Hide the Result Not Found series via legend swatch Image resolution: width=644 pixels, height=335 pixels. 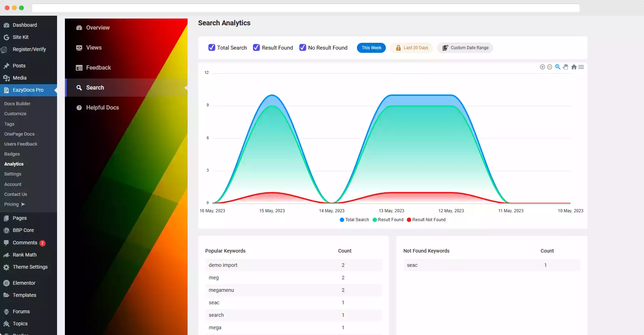(409, 220)
